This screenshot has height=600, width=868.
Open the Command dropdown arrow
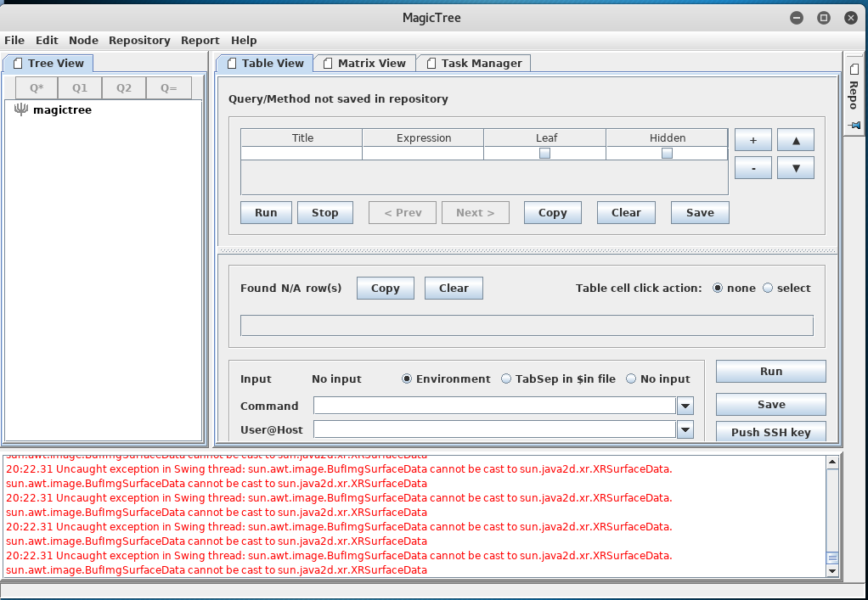point(685,406)
